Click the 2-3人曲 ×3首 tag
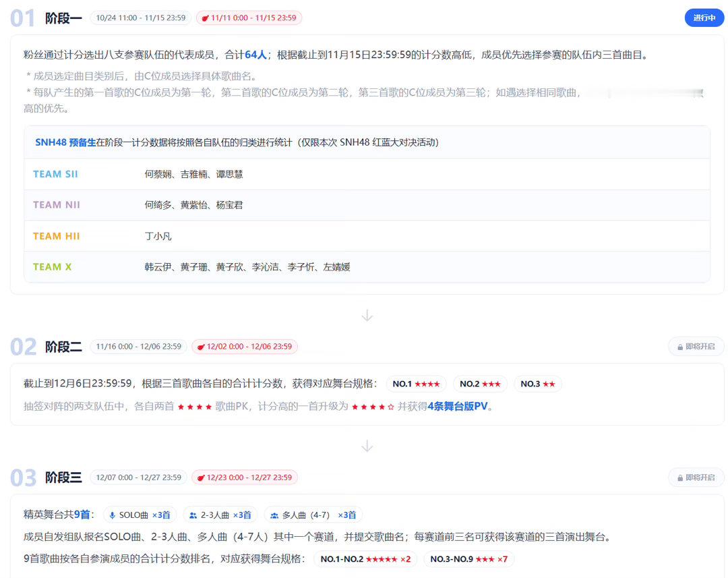The image size is (728, 578). coord(220,515)
